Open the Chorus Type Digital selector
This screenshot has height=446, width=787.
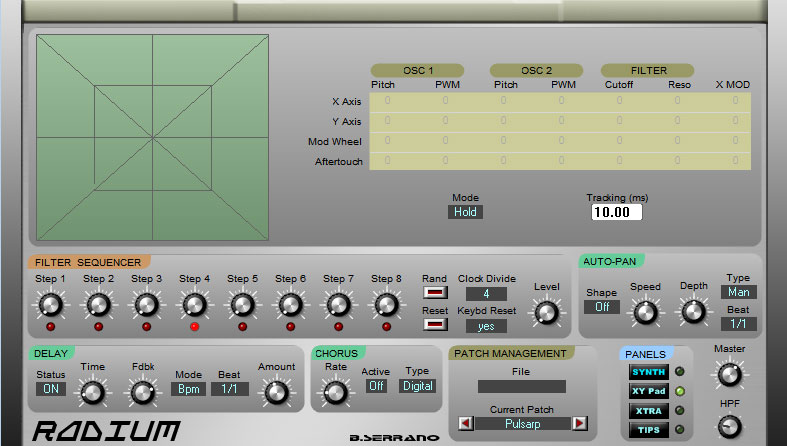coord(417,386)
